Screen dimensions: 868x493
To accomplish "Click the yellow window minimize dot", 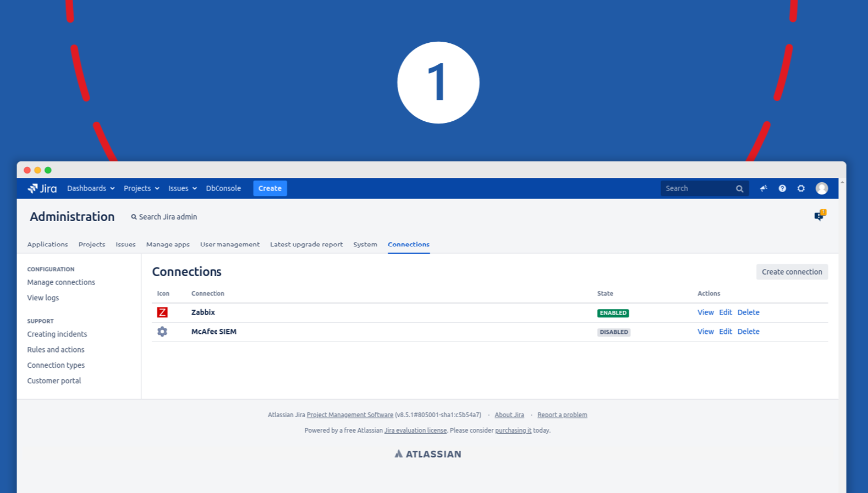I will 38,170.
